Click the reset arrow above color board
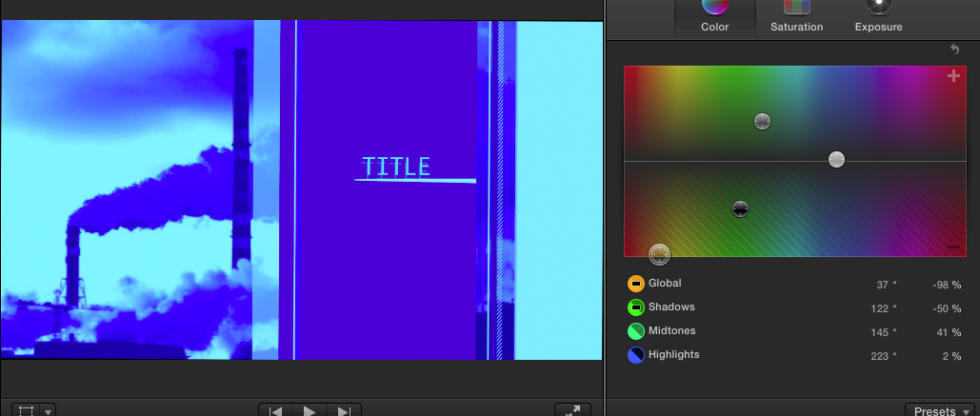The image size is (980, 416). pyautogui.click(x=954, y=49)
